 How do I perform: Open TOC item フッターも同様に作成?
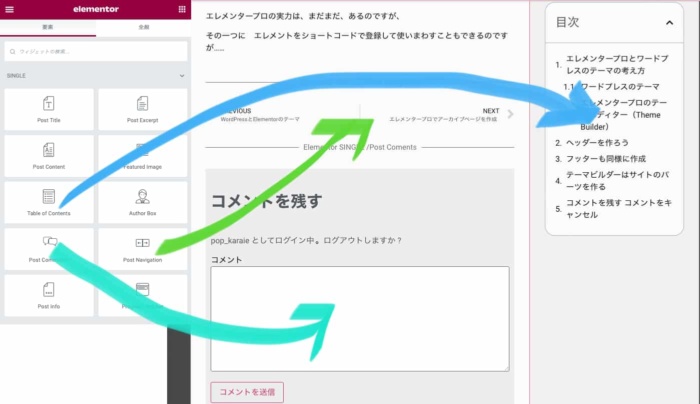pos(606,159)
